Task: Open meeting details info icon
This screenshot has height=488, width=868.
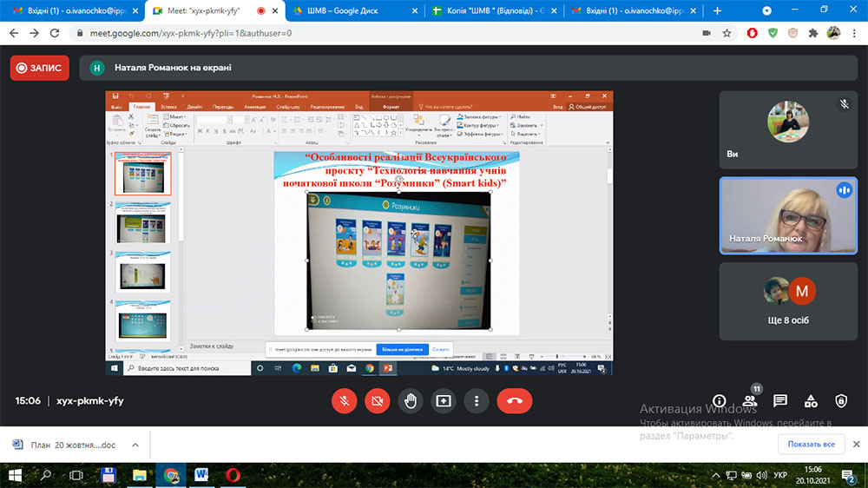Action: (x=719, y=400)
